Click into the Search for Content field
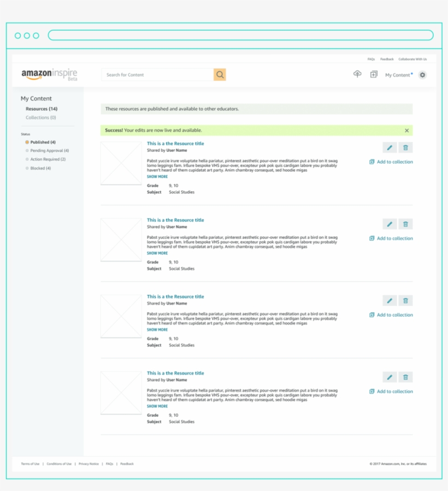 pos(157,75)
